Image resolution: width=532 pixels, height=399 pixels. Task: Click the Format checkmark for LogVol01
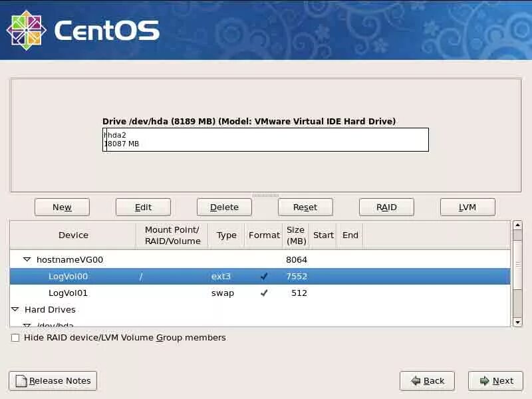[x=264, y=293]
